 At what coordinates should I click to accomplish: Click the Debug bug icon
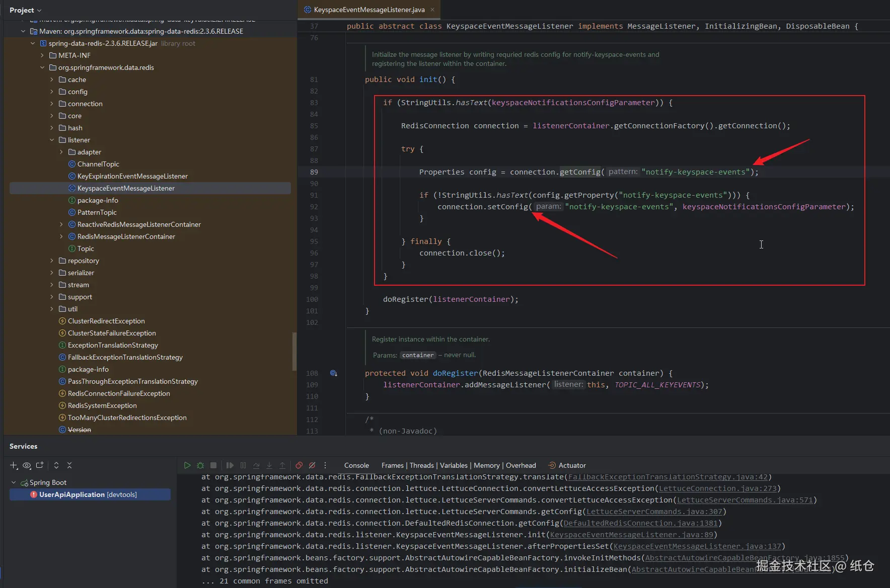[200, 465]
